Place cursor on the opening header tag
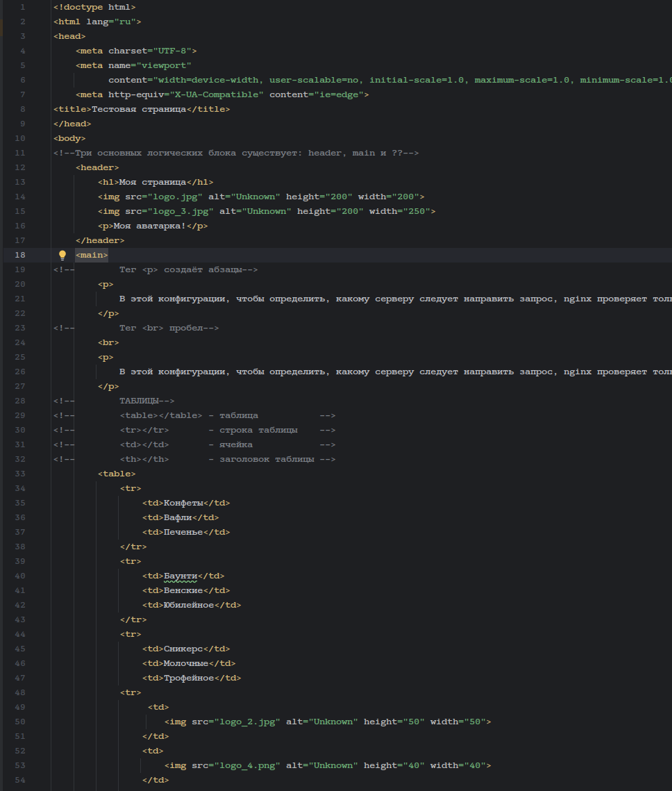Viewport: 672px width, 791px height. (97, 167)
